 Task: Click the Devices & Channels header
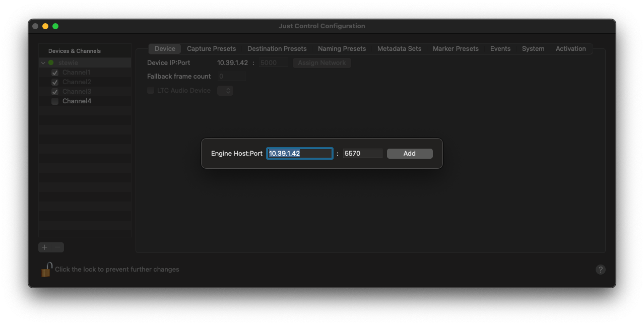pyautogui.click(x=75, y=51)
